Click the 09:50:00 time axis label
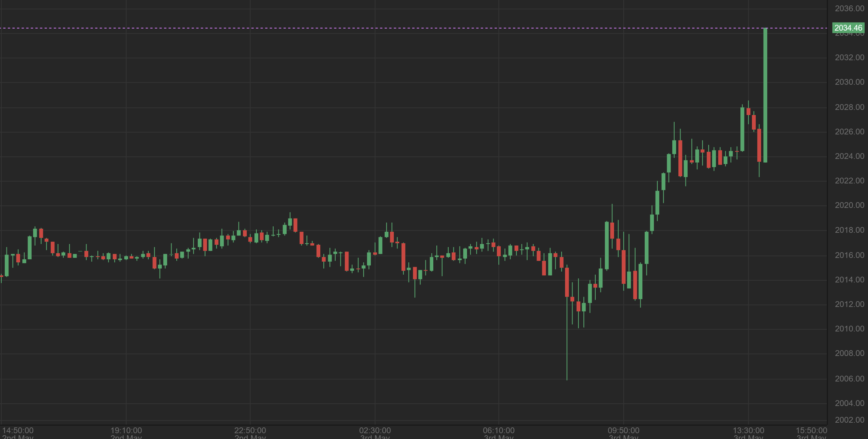868x439 pixels. click(624, 431)
